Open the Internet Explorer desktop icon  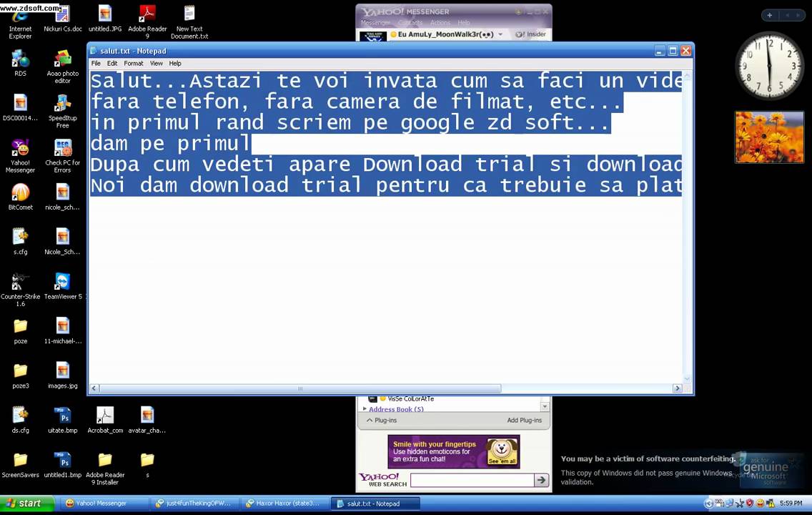tap(20, 21)
